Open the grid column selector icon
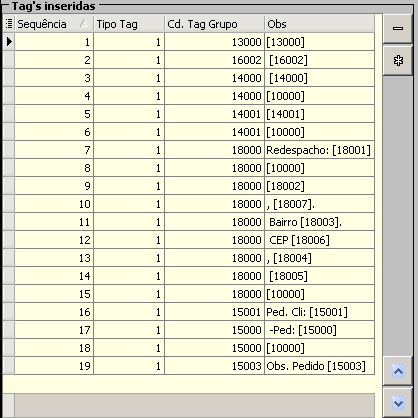Viewport: 418px width, 418px height. pyautogui.click(x=9, y=24)
